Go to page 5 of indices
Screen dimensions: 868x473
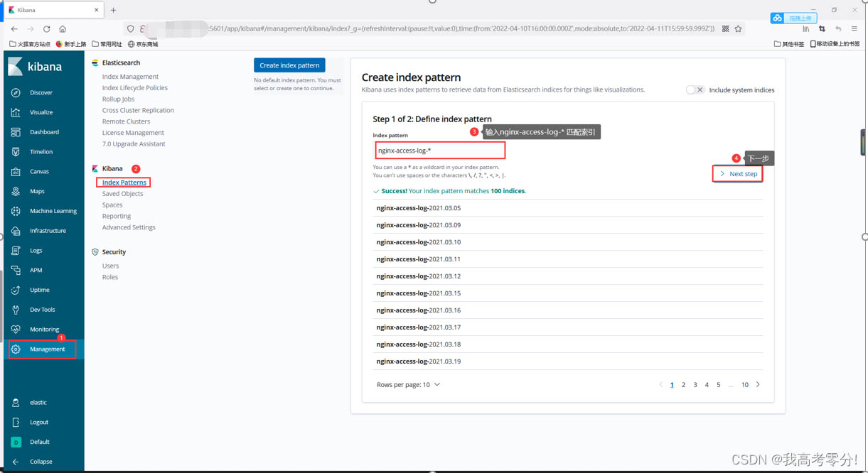point(719,385)
